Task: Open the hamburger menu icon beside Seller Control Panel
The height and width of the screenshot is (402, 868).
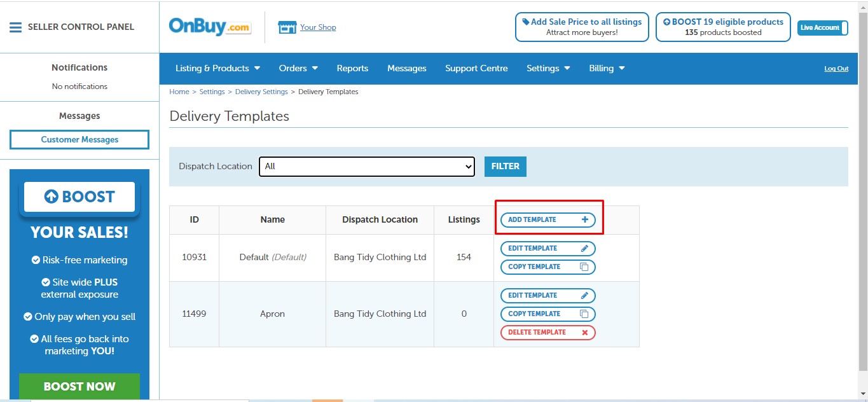Action: (x=15, y=27)
